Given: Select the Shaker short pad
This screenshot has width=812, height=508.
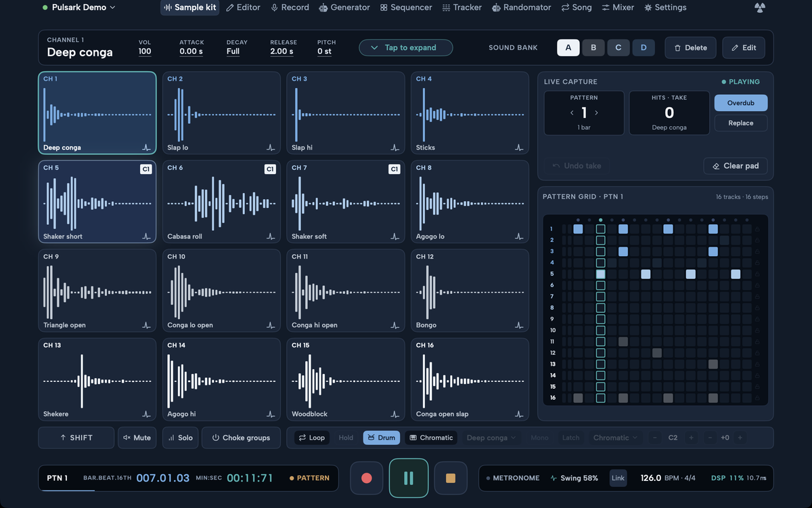Looking at the screenshot, I should pos(97,201).
